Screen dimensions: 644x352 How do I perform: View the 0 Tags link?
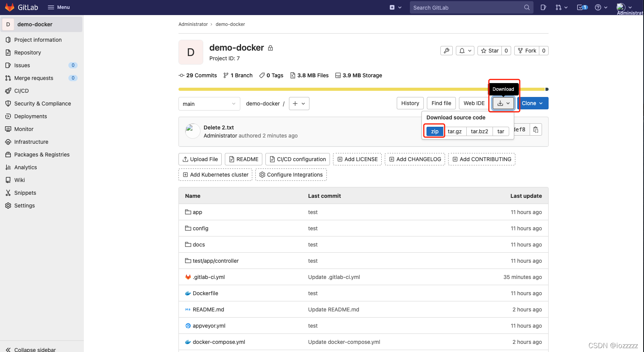point(271,75)
